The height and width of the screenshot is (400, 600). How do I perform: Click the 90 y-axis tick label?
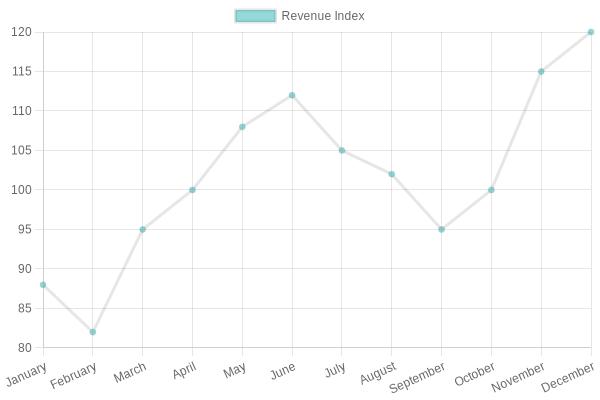click(x=24, y=269)
